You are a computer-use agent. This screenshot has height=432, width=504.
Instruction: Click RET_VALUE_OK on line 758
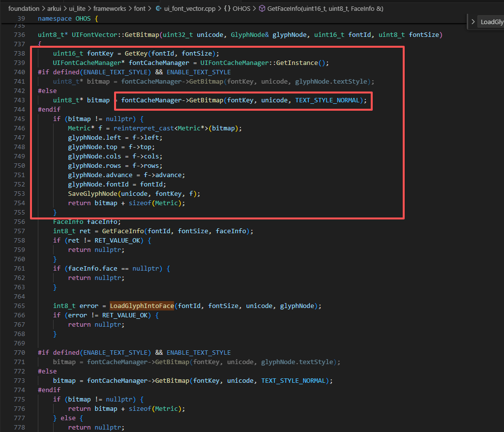click(117, 240)
